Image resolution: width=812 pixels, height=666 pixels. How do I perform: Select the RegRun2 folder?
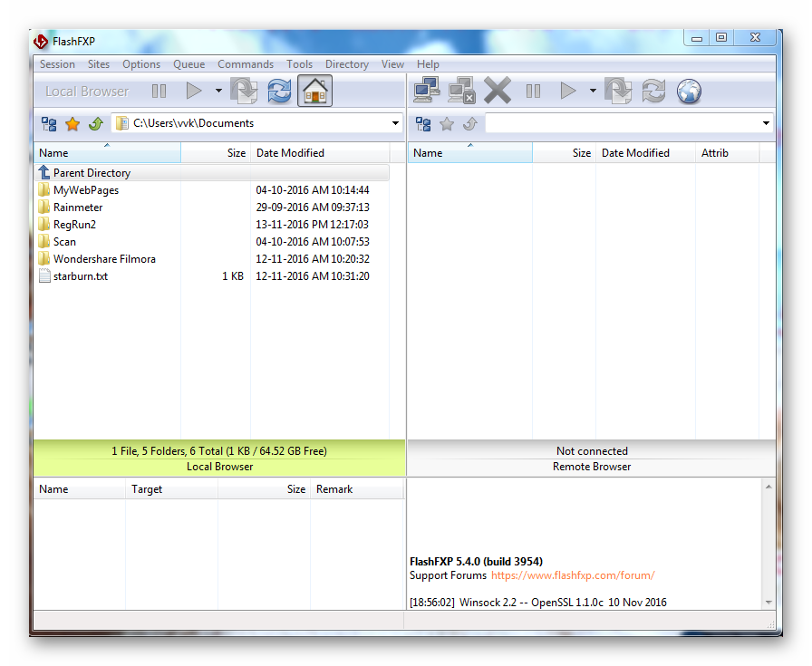[212, 224]
